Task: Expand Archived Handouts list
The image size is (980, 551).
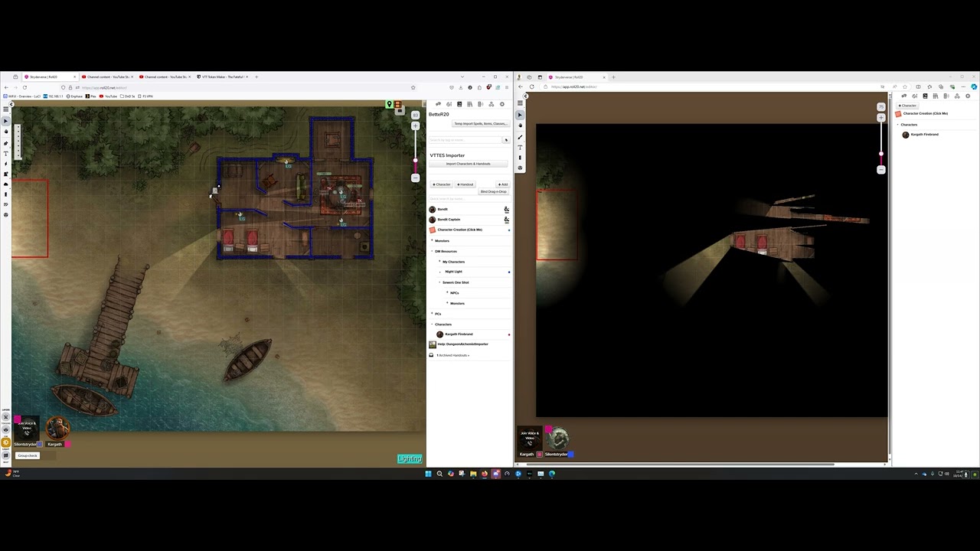Action: pos(452,355)
